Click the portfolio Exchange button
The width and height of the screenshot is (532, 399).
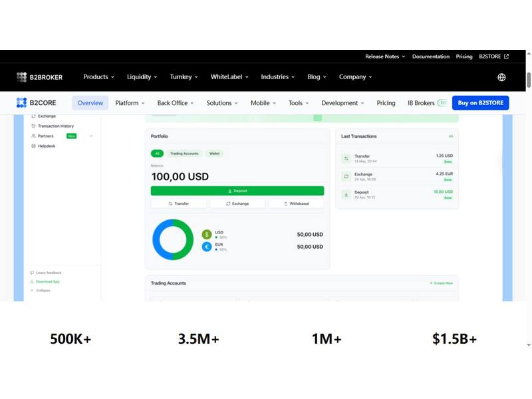pyautogui.click(x=237, y=203)
